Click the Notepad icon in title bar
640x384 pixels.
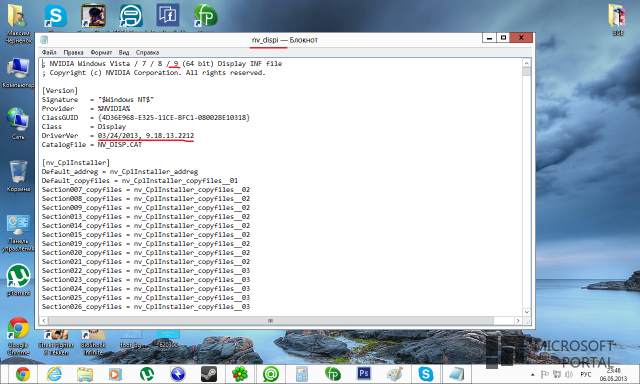(44, 40)
